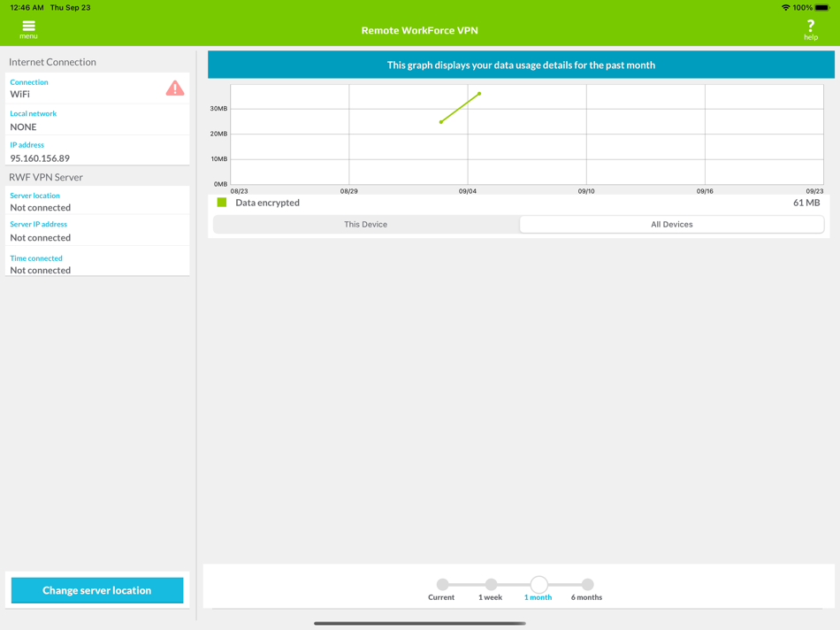The height and width of the screenshot is (630, 840).
Task: Open the hamburger menu icon
Action: (28, 26)
